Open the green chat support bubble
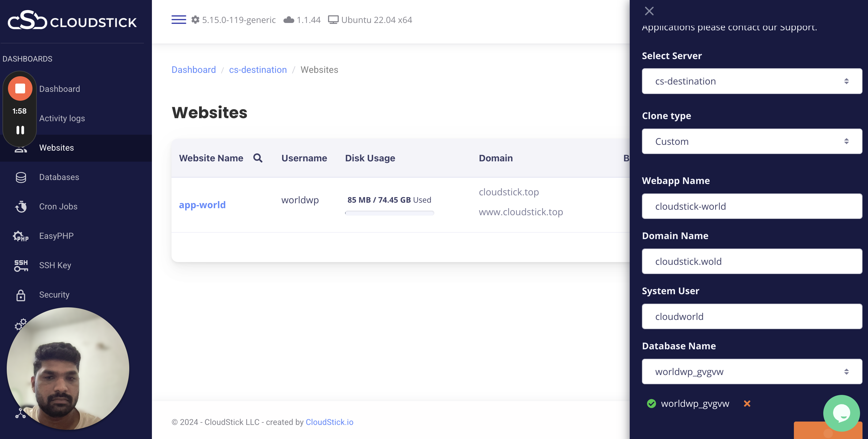 (x=841, y=413)
